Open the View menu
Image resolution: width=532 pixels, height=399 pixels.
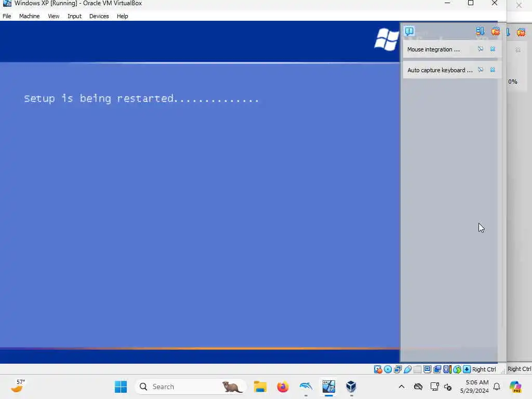point(54,16)
